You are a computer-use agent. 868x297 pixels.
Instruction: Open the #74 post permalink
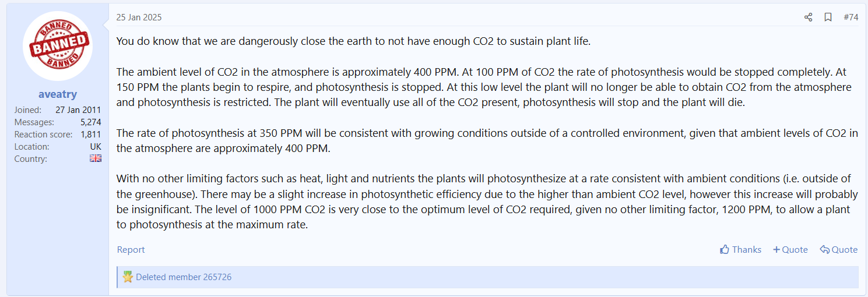tap(851, 17)
